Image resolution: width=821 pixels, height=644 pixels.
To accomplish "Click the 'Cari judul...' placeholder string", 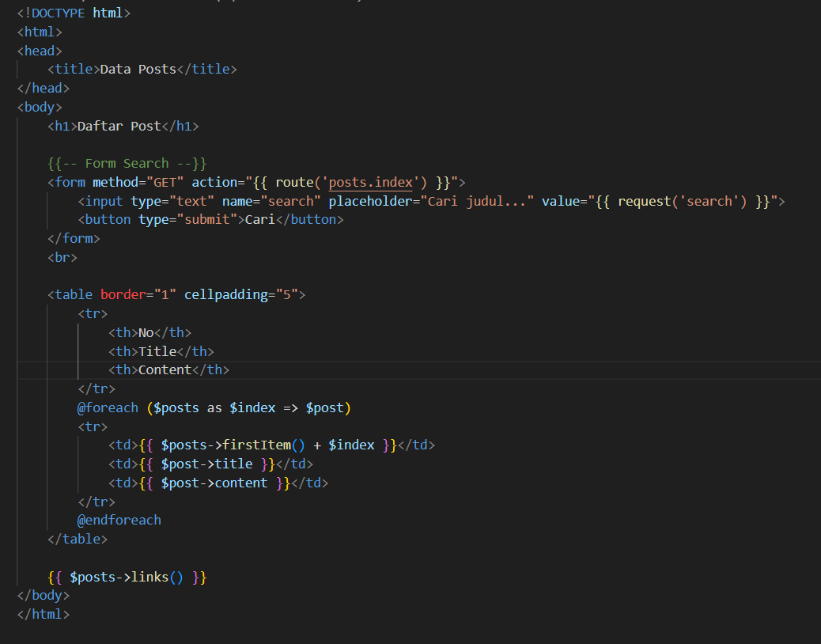I will pyautogui.click(x=480, y=202).
